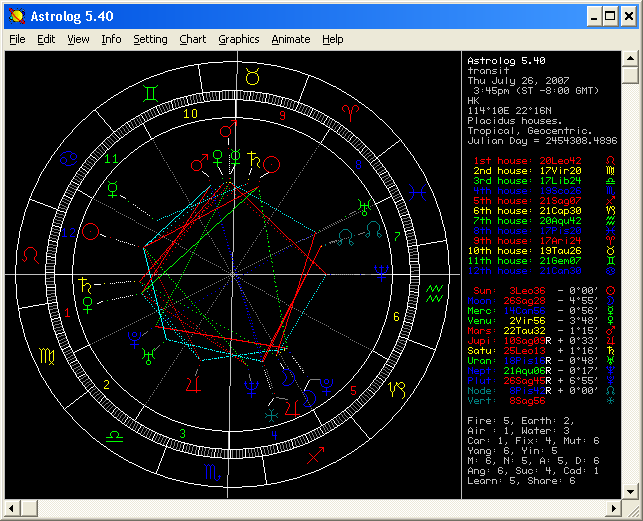Open the Setting menu

[150, 39]
